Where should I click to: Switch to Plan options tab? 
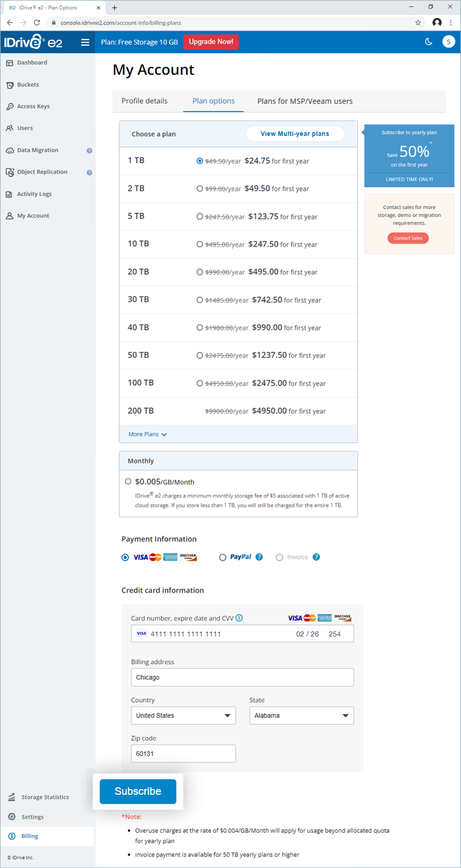coord(214,101)
